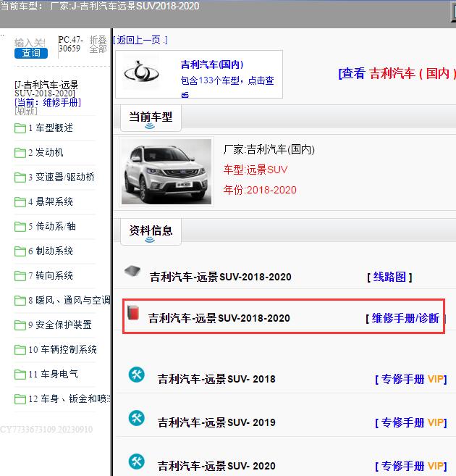Screen dimensions: 456x476
Task: Select the 11 车身电气 tree item
Action: [53, 375]
